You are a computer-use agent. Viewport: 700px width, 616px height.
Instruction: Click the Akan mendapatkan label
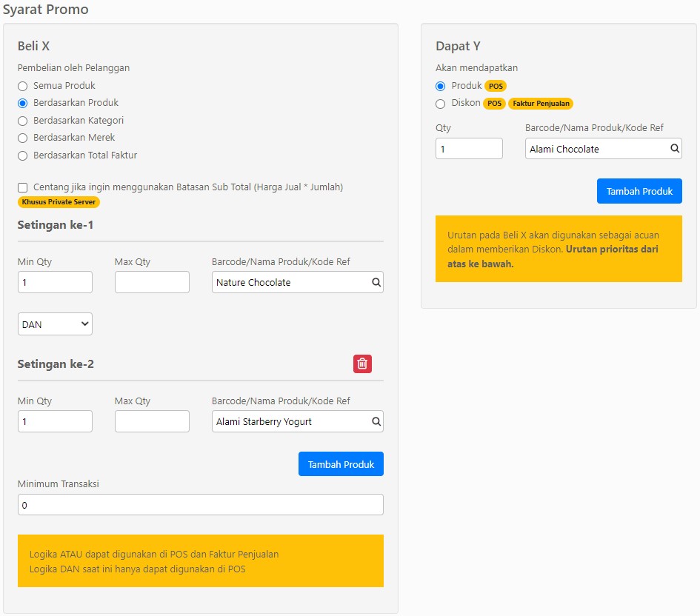click(x=476, y=68)
